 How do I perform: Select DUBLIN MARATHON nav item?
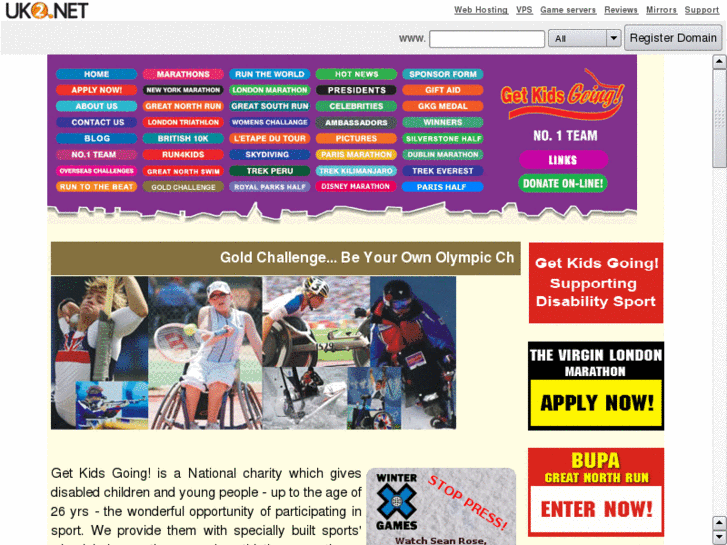coord(443,154)
